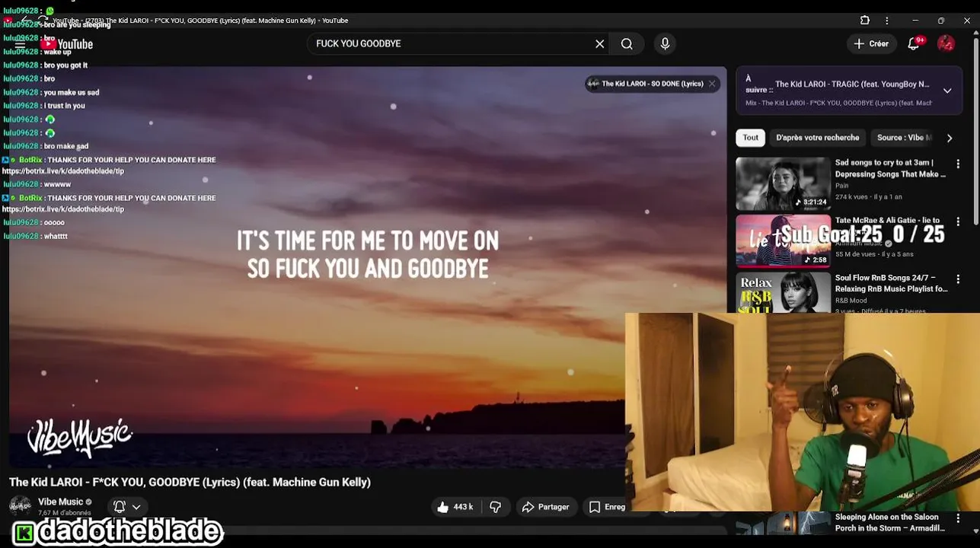Visit the Vibe Music channel name

pos(60,502)
